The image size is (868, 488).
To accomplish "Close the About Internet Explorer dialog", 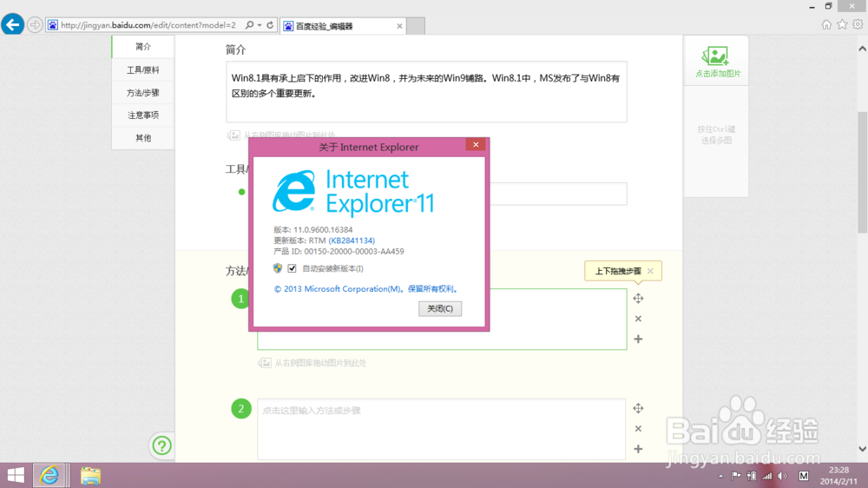I will [476, 144].
